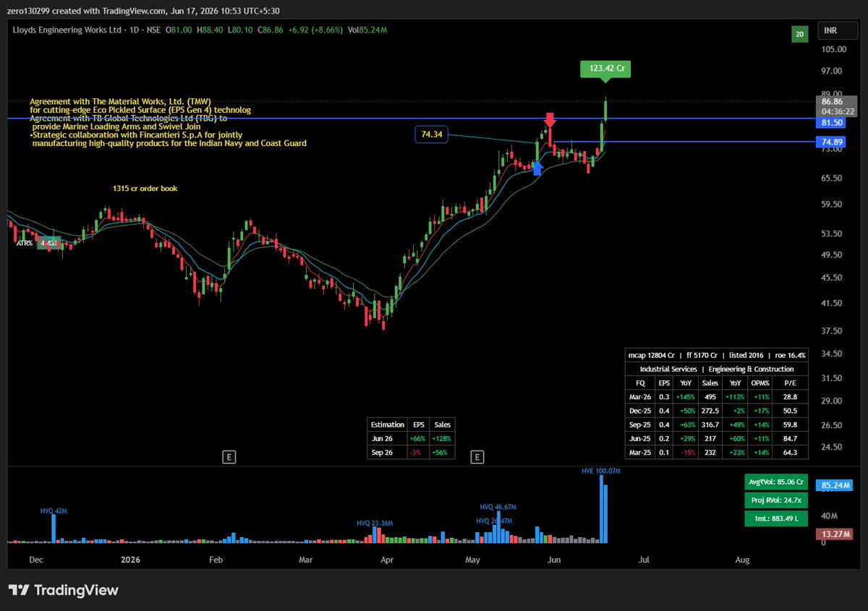Open the earnings 'E' marker near February
868x611 pixels.
click(229, 456)
